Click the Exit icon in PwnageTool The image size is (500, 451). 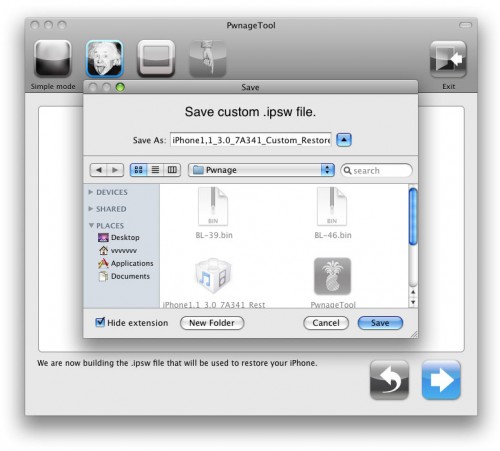point(448,59)
